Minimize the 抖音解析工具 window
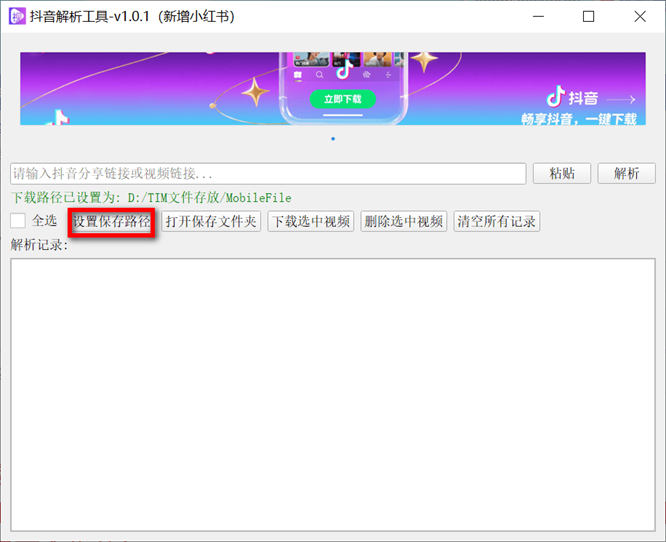 [540, 16]
